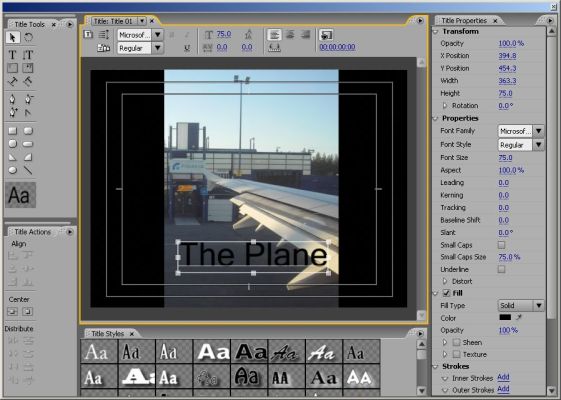Pick the Ellipse shape tool

(13, 170)
